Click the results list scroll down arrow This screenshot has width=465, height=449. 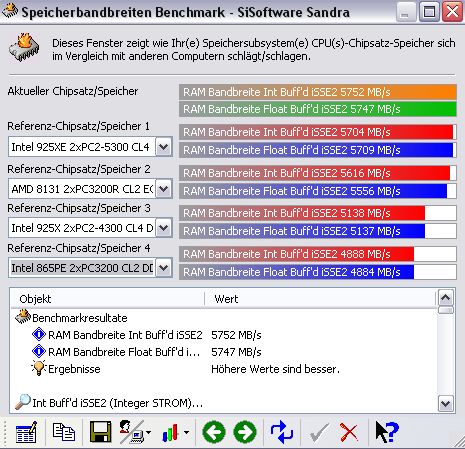click(x=446, y=404)
